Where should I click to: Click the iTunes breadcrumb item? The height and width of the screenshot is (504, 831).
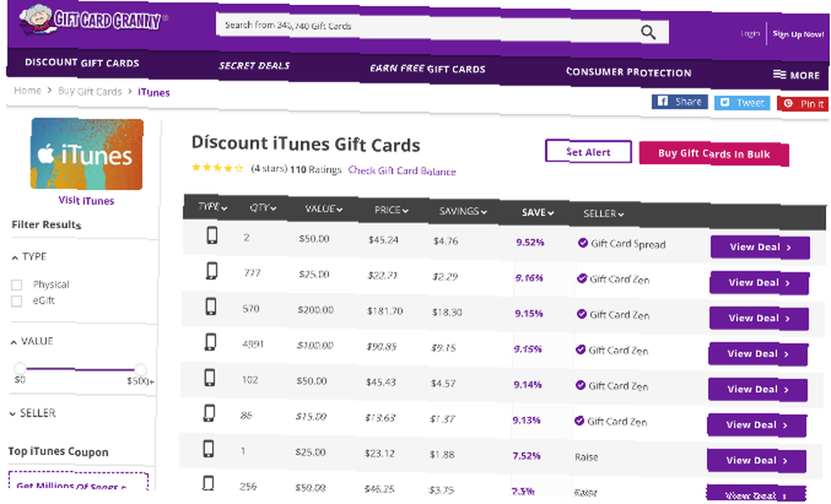click(154, 92)
